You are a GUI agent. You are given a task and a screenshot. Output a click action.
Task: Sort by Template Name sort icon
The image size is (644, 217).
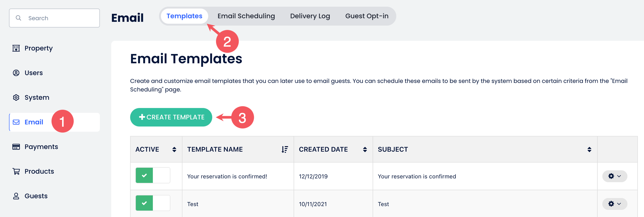click(285, 150)
